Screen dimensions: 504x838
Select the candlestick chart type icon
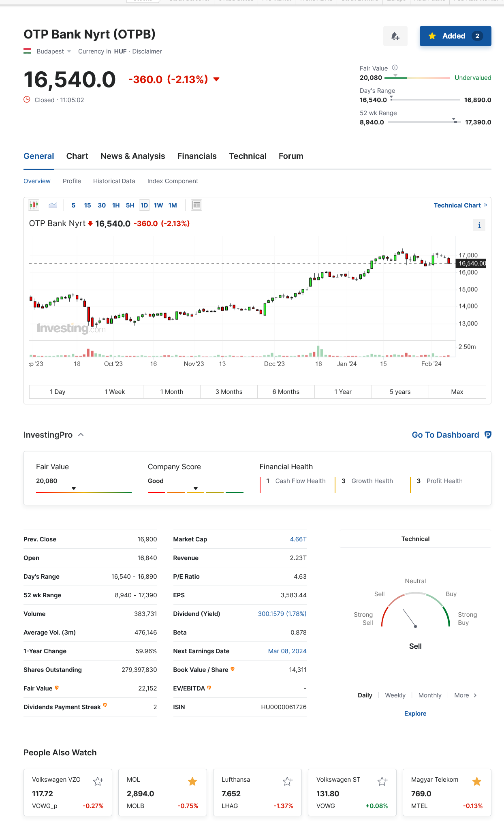pos(34,205)
